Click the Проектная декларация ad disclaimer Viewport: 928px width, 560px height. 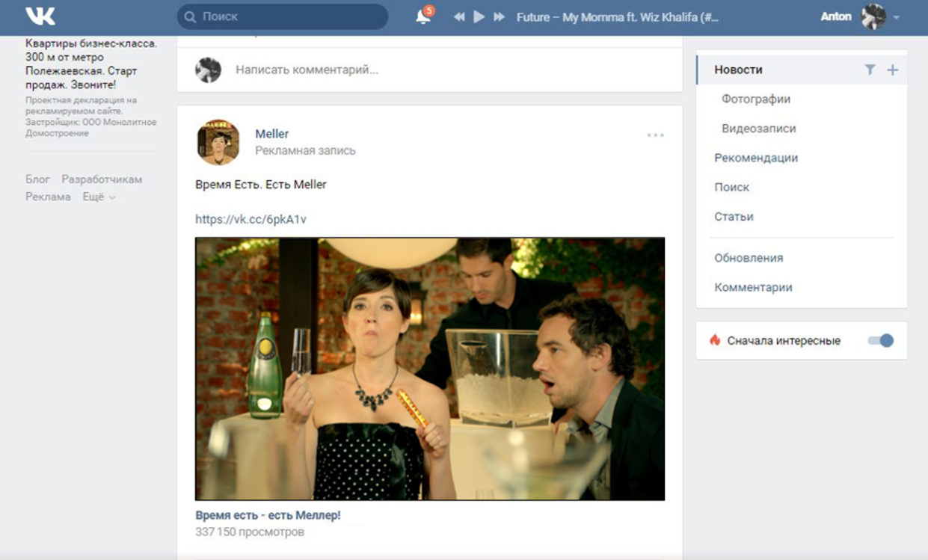91,116
